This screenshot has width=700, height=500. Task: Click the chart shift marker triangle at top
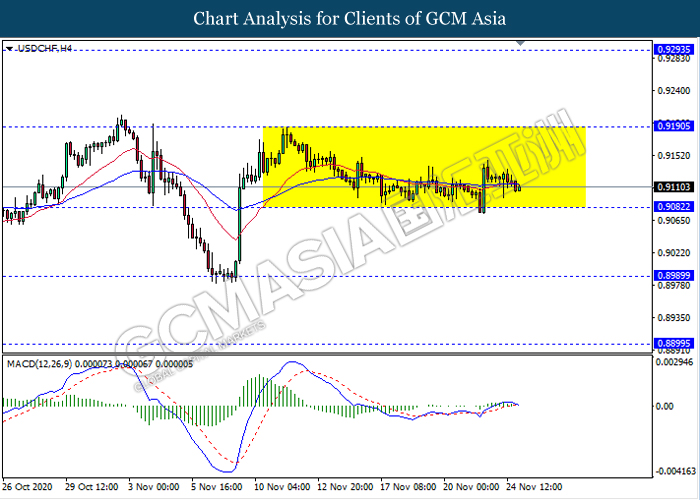tap(520, 43)
